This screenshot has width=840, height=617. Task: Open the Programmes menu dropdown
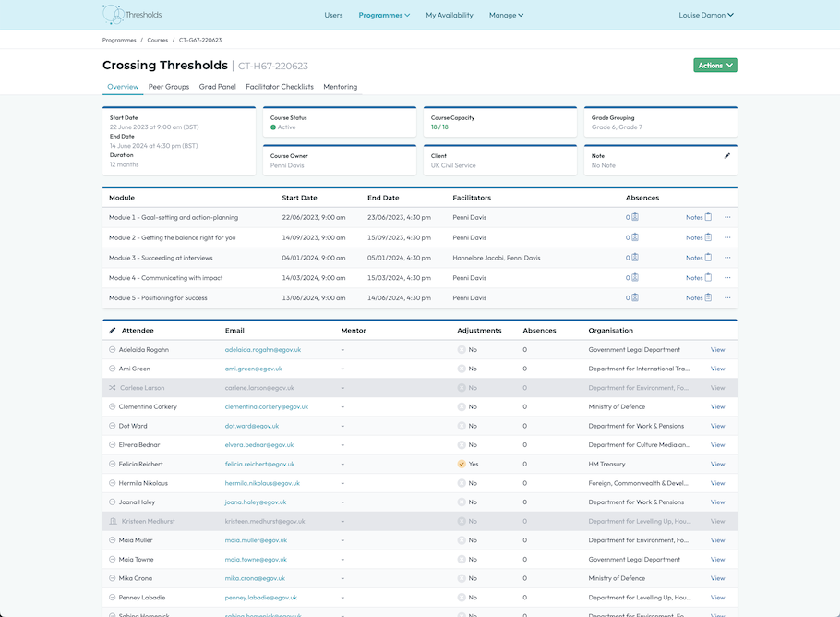[384, 15]
